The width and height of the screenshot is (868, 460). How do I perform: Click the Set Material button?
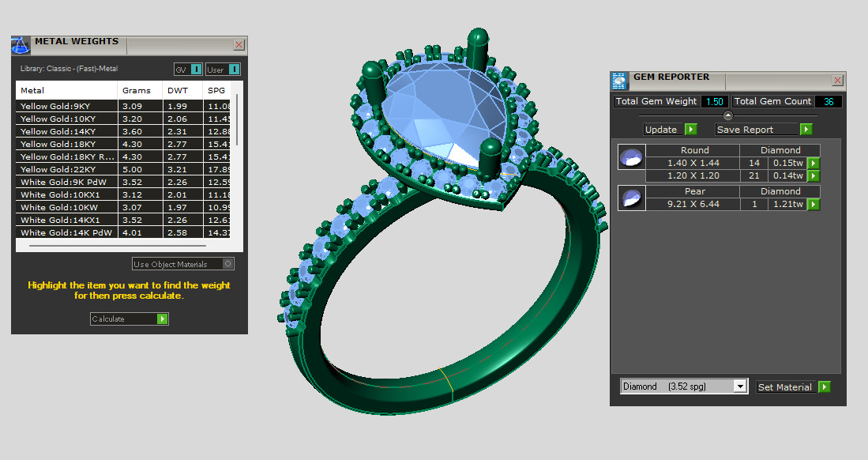(x=787, y=386)
